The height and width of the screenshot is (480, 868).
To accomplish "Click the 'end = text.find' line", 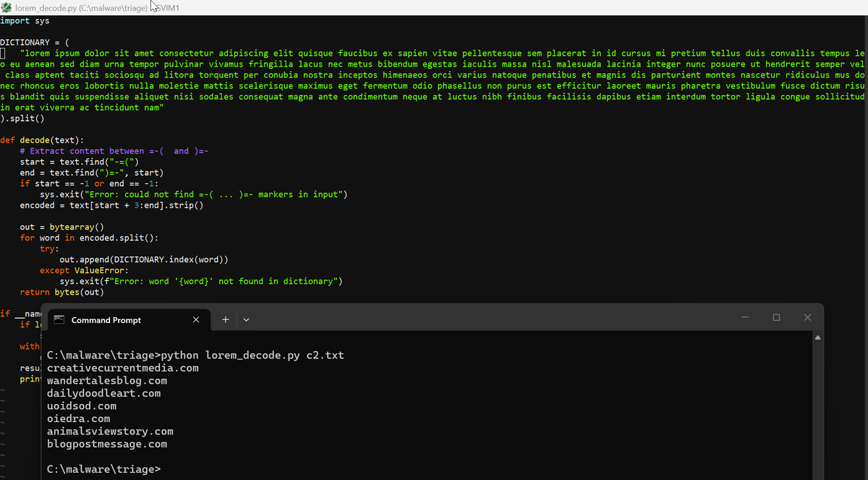I will click(92, 173).
